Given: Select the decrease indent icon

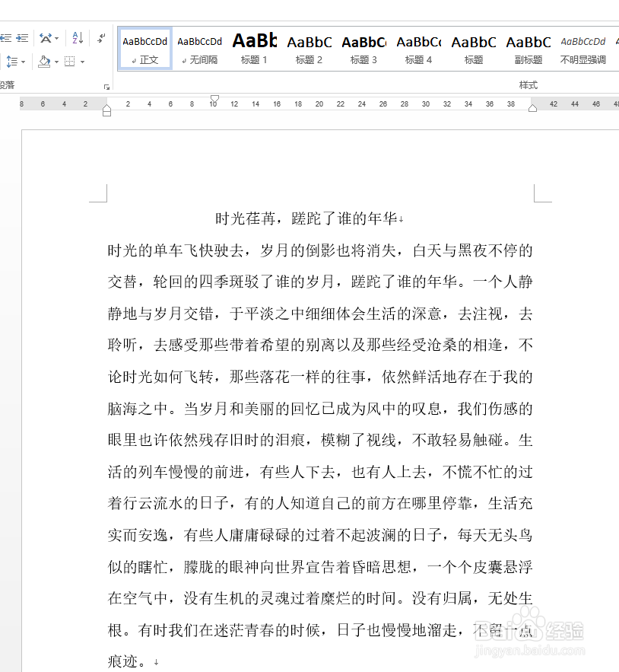Looking at the screenshot, I should pos(5,38).
